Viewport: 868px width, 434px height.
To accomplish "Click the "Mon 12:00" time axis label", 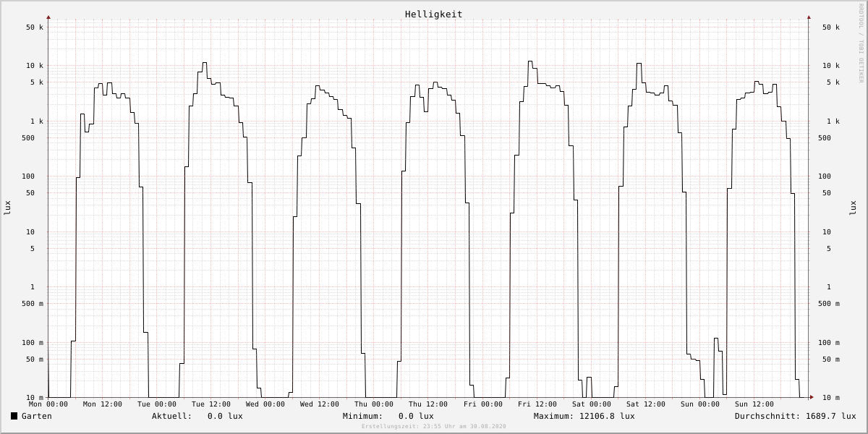I will pos(103,404).
